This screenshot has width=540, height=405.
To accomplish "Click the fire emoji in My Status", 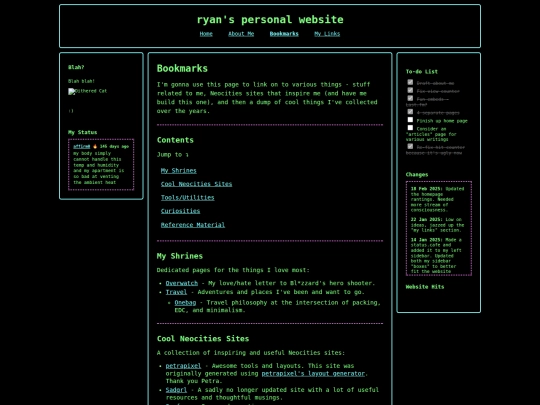I will pyautogui.click(x=95, y=146).
